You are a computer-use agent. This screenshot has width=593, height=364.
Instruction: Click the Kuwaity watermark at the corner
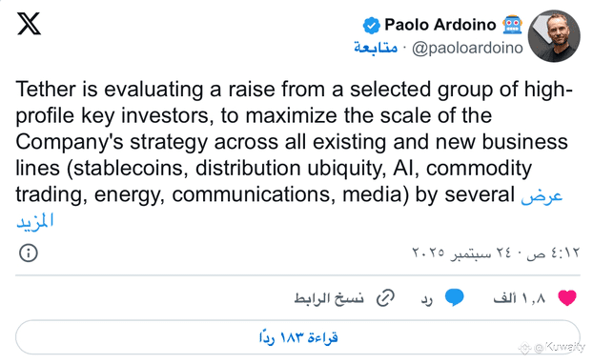[x=552, y=347]
